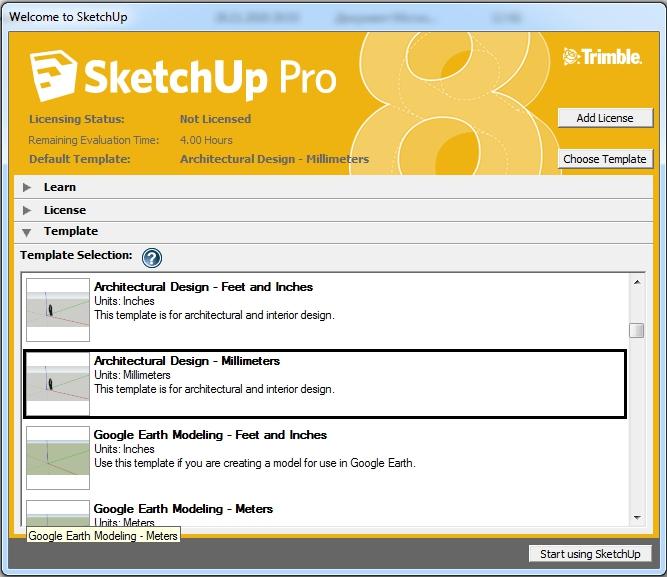Viewport: 667px width, 577px height.
Task: Click 'Units: Millimeters' text
Action: point(132,375)
